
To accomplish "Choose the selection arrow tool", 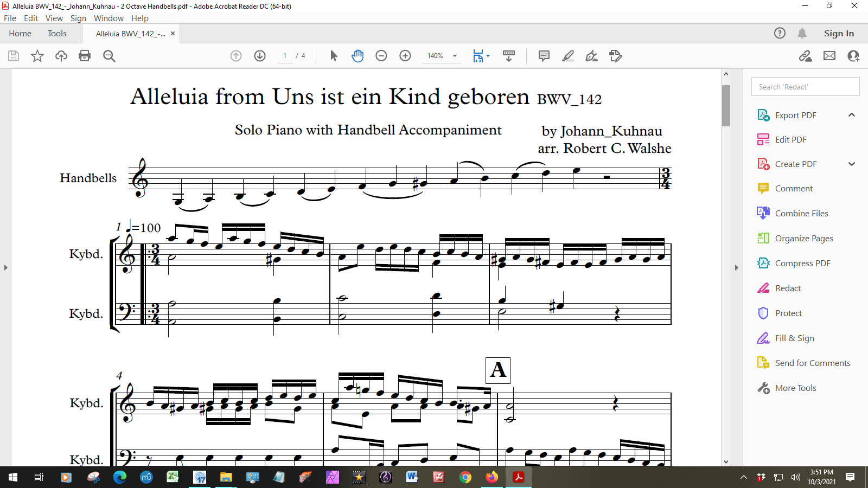I will (x=334, y=56).
